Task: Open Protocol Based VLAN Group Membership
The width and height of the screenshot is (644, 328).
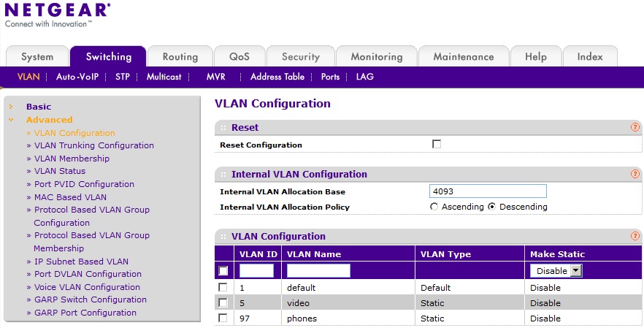Action: (x=91, y=242)
